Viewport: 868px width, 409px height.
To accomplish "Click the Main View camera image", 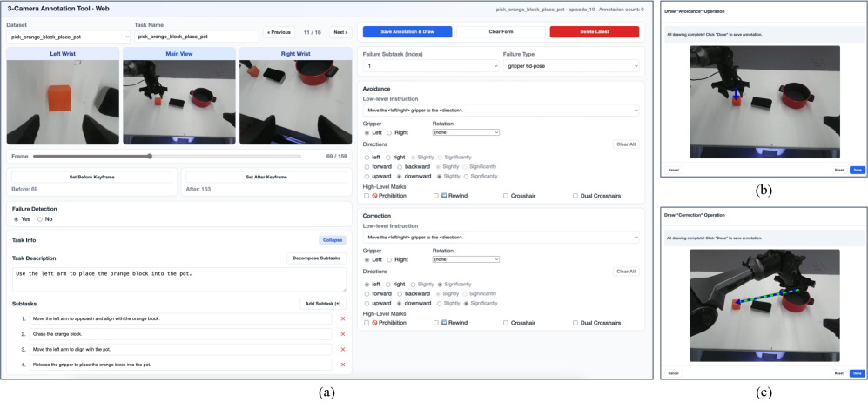I will pos(178,102).
